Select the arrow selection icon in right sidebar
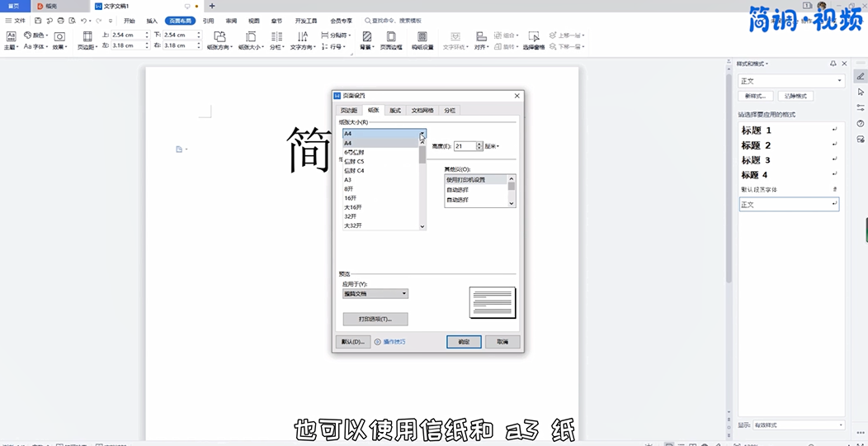The image size is (868, 446). pyautogui.click(x=861, y=93)
